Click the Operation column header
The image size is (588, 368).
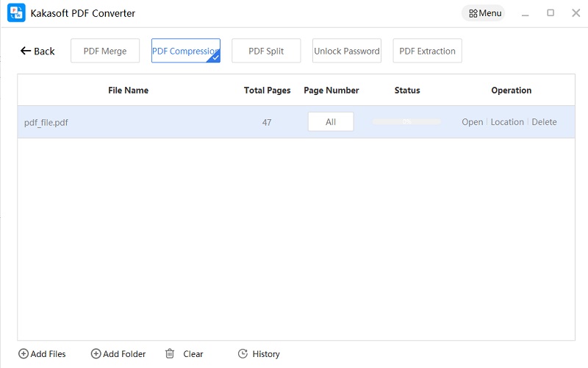[511, 90]
